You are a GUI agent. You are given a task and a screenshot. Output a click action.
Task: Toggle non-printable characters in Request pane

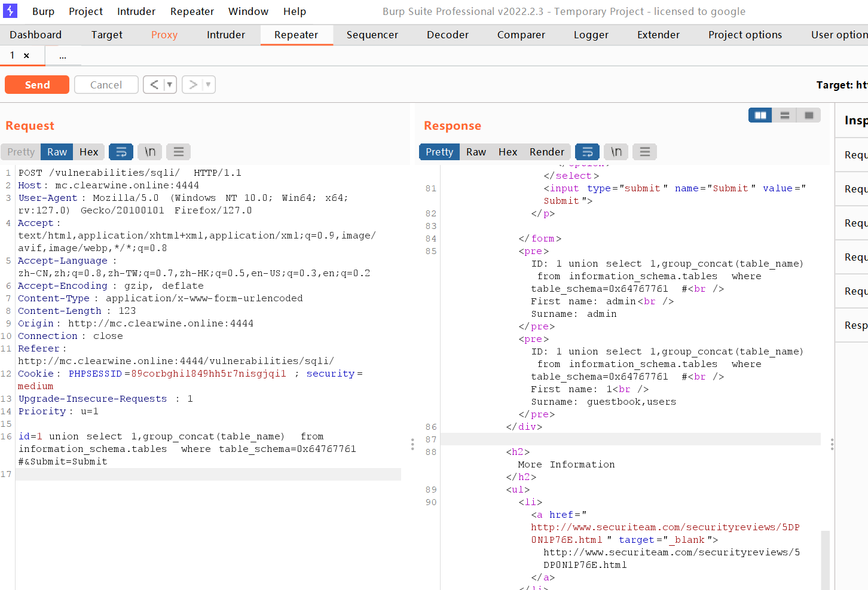150,152
